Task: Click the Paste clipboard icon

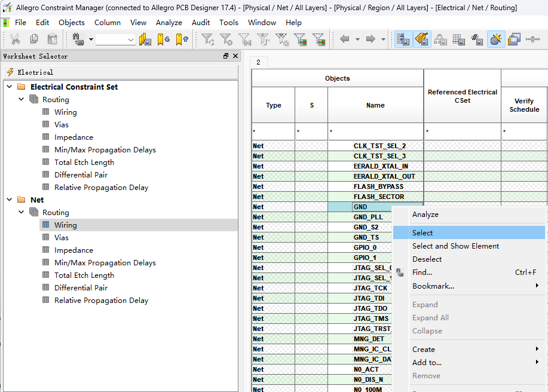Action: (53, 39)
